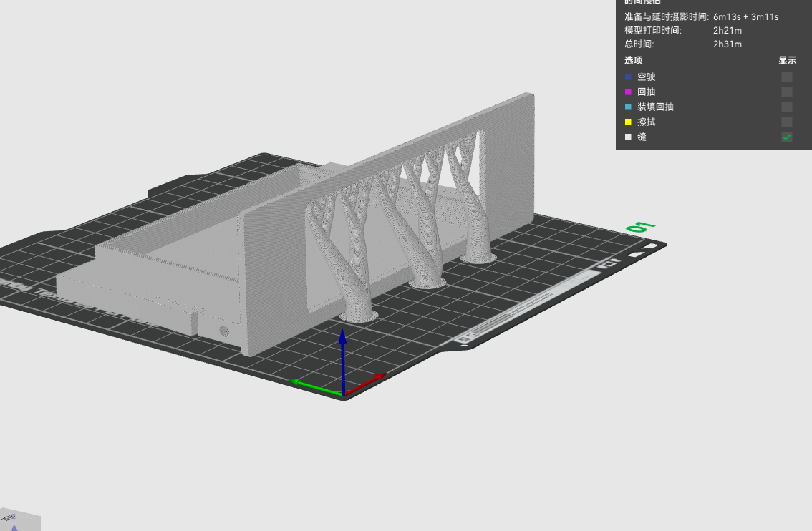
Task: Enable the 空驶 (travel) display checkbox
Action: (787, 77)
